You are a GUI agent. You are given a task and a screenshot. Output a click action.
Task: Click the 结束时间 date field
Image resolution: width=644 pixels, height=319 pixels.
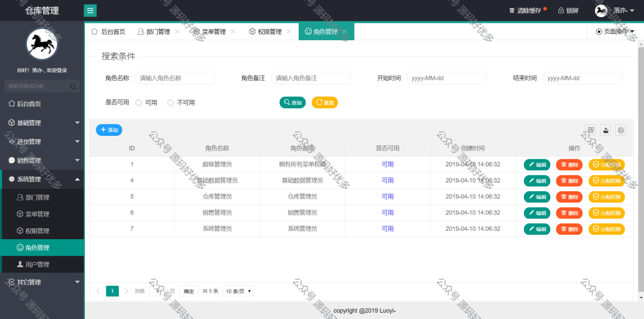click(582, 78)
